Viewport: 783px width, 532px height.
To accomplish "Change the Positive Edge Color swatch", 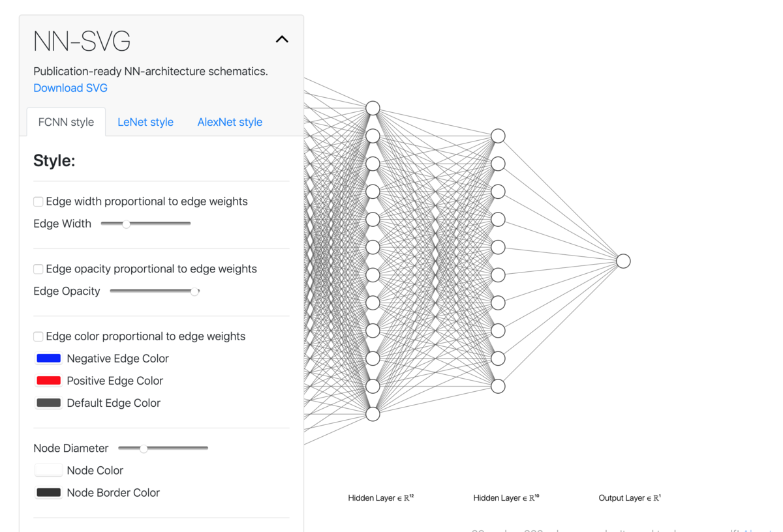I will pyautogui.click(x=48, y=380).
